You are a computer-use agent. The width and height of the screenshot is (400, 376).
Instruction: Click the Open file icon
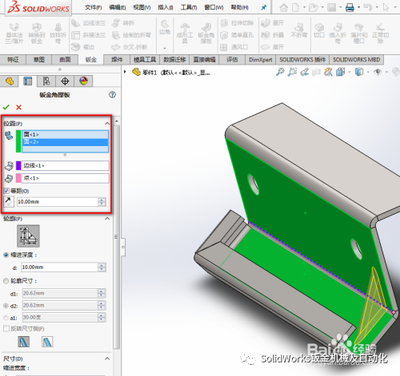click(313, 7)
